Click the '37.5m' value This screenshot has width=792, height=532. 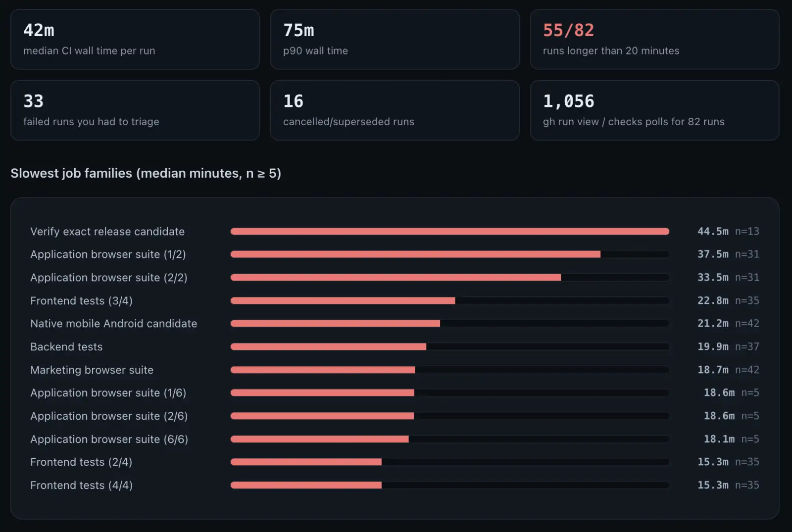713,254
